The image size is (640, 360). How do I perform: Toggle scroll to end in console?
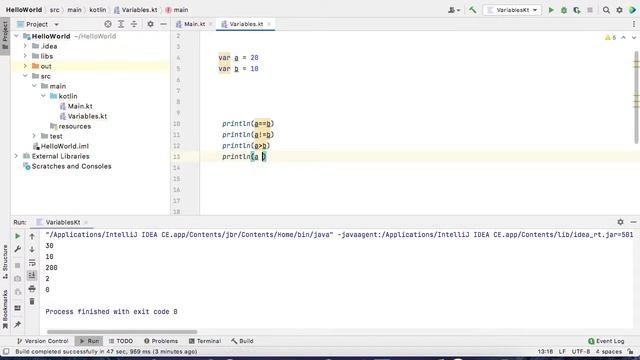pos(32,276)
